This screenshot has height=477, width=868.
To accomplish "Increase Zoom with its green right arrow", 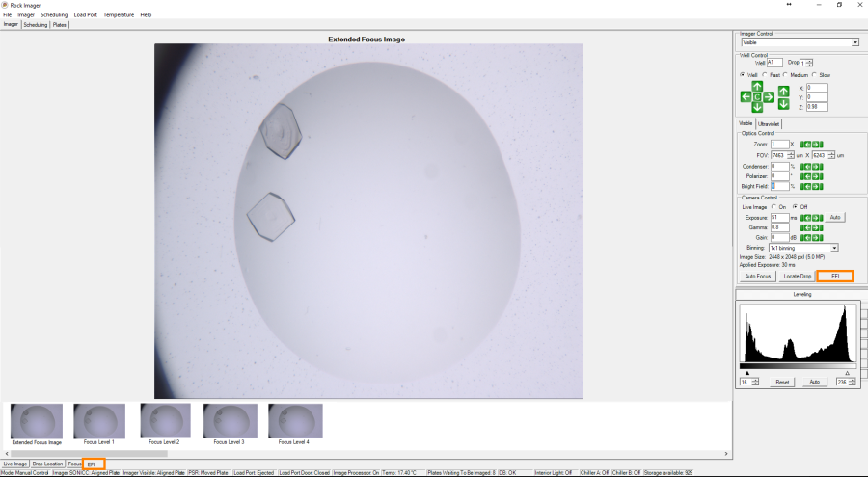I will pos(817,145).
